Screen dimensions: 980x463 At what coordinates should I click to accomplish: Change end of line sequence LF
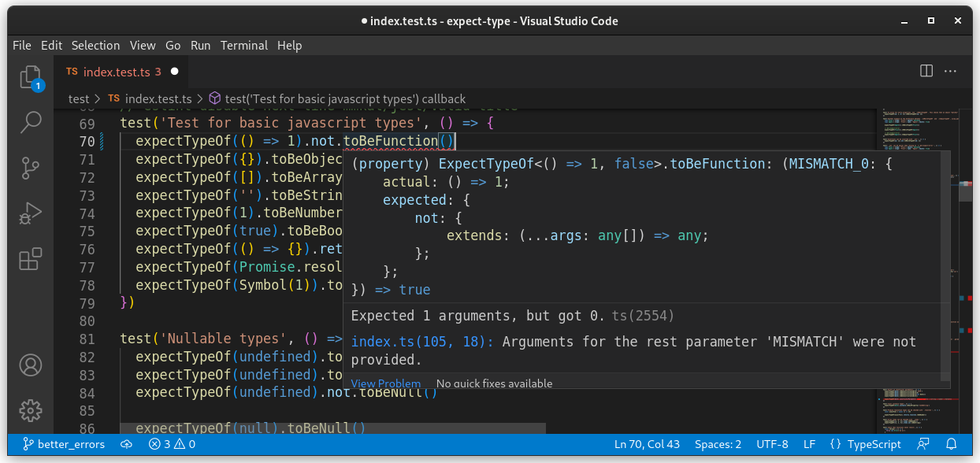pyautogui.click(x=809, y=444)
